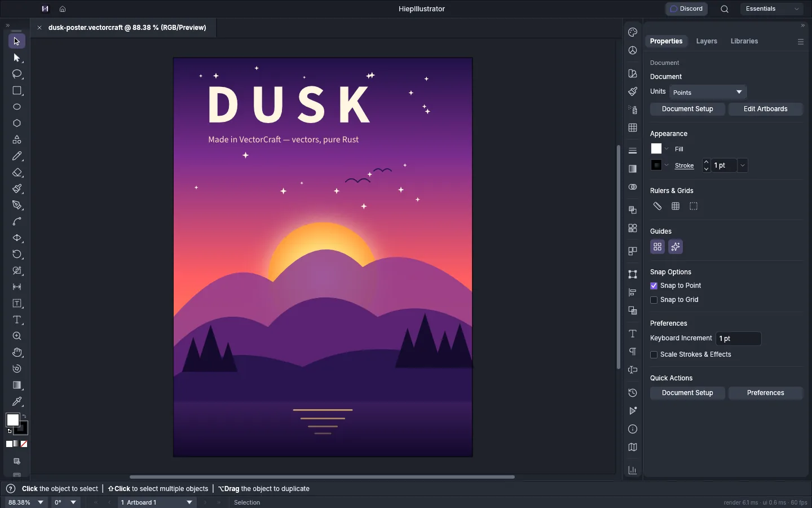Click Preferences under Quick Actions

[x=766, y=393]
